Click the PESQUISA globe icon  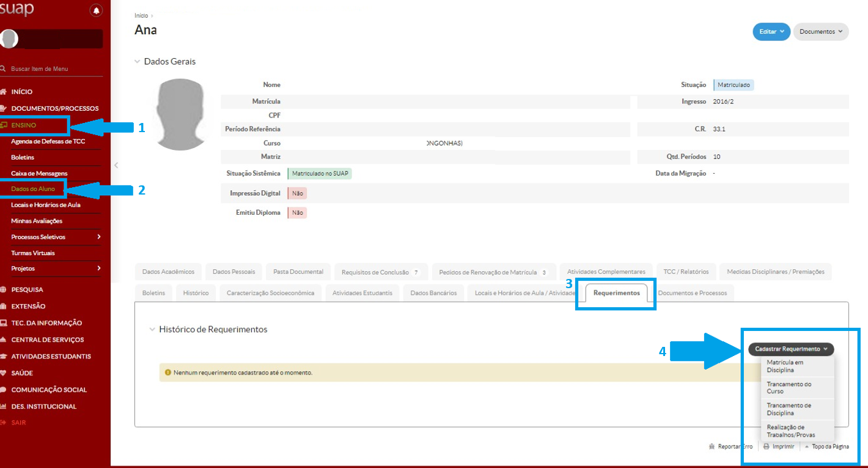(x=4, y=290)
